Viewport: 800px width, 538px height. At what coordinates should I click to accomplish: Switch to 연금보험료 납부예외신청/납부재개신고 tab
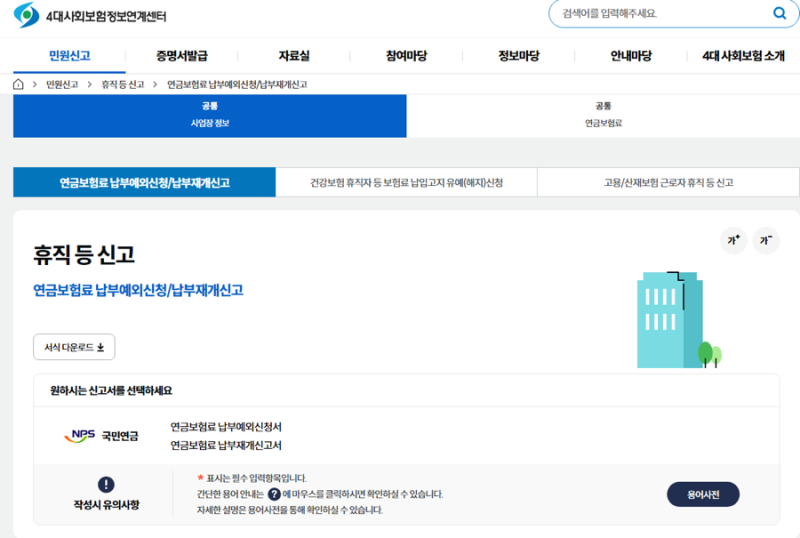pyautogui.click(x=144, y=182)
